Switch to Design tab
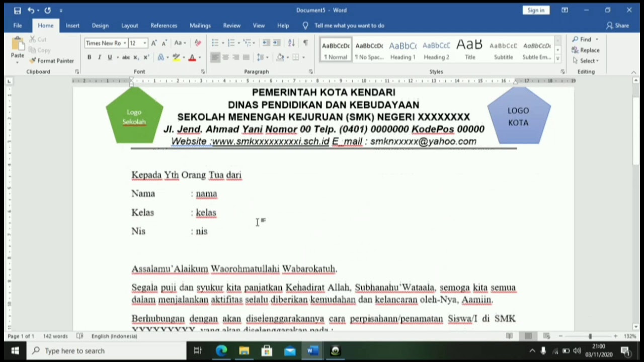 (100, 26)
